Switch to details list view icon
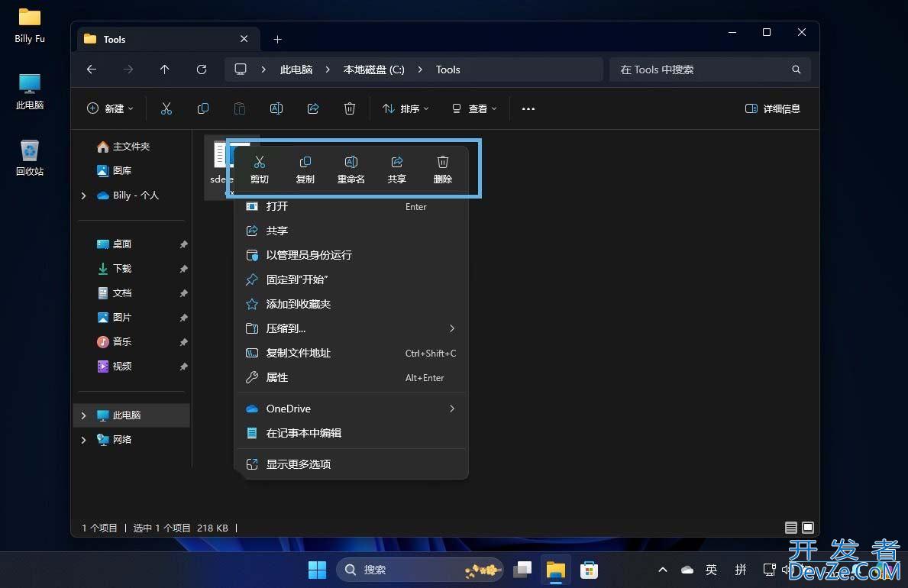Image resolution: width=908 pixels, height=588 pixels. click(x=790, y=528)
